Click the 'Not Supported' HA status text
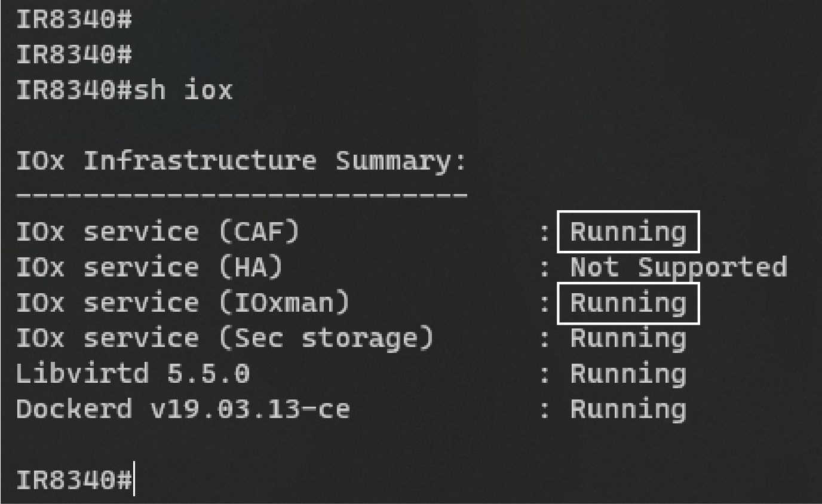This screenshot has height=504, width=822. [678, 268]
